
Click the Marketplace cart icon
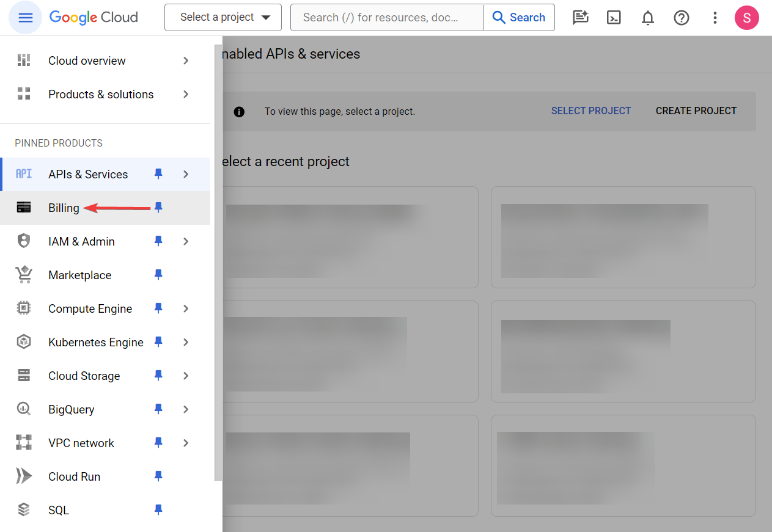24,274
